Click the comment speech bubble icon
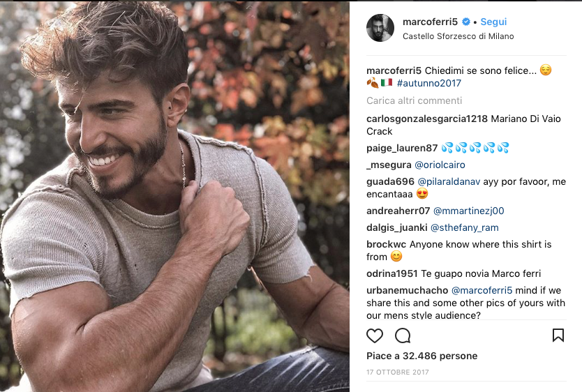Image resolution: width=582 pixels, height=392 pixels. [403, 336]
